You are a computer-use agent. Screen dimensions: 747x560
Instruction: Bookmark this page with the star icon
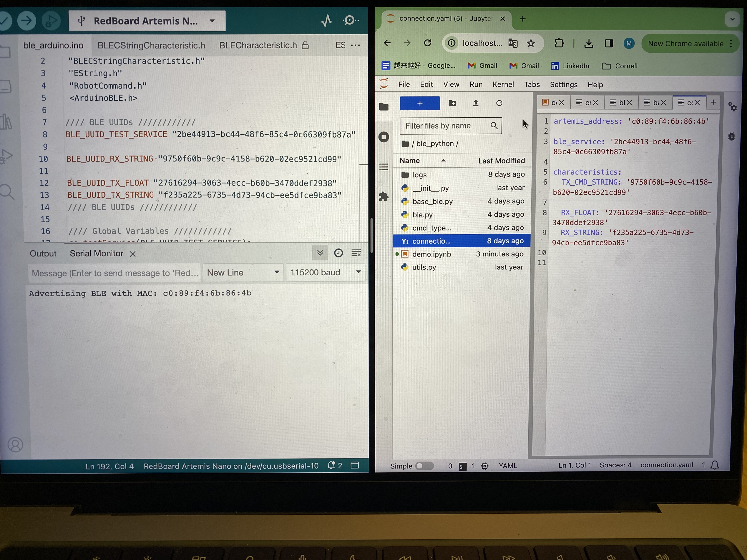[531, 43]
